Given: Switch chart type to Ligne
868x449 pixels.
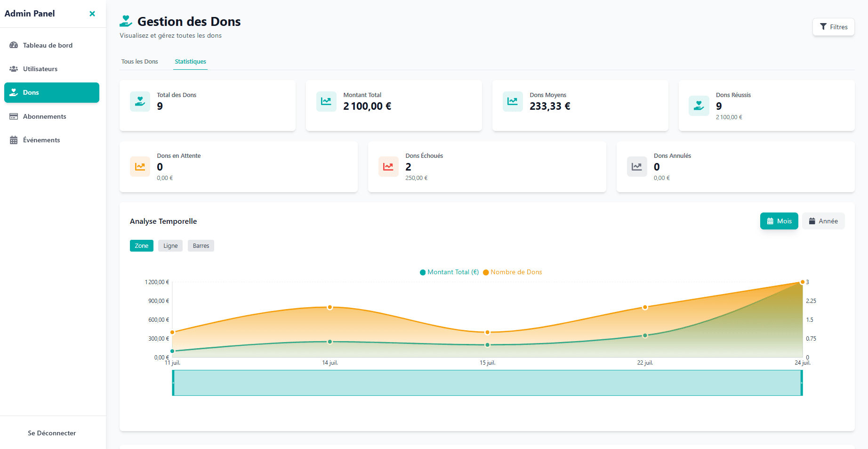Looking at the screenshot, I should 170,246.
